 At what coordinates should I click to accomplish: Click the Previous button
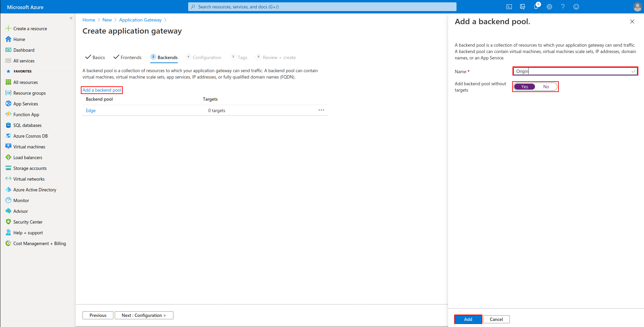[98, 315]
